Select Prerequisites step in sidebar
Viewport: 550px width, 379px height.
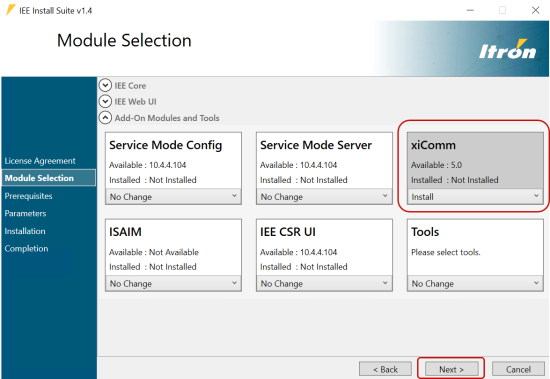[x=28, y=196]
